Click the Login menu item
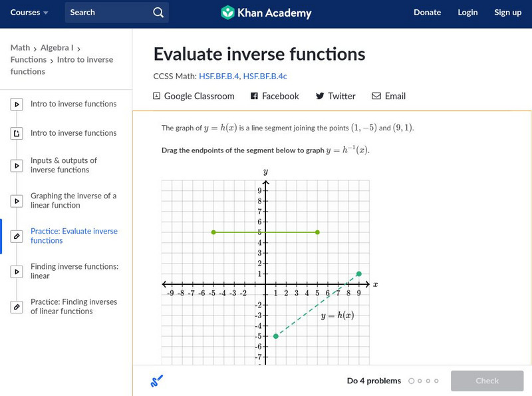 click(467, 13)
